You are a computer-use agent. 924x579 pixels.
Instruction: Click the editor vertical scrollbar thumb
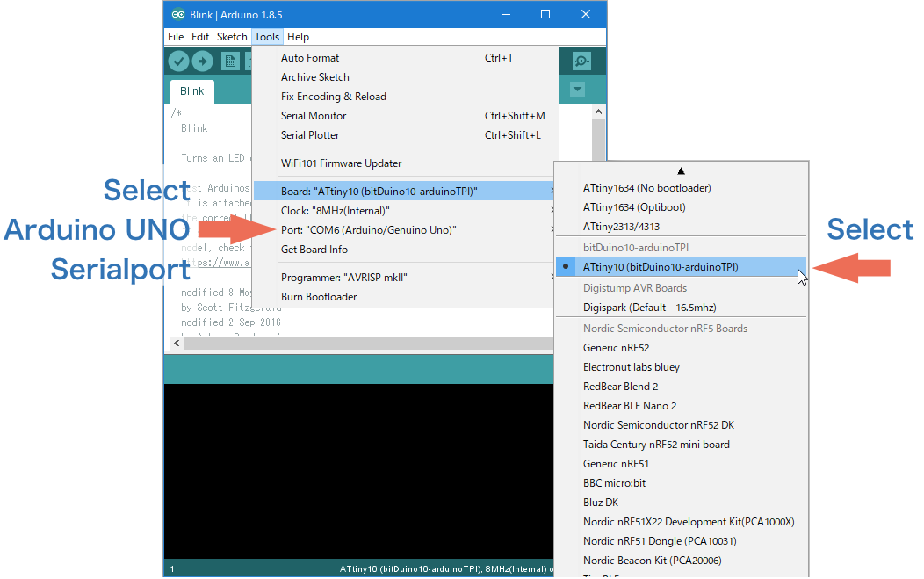coord(599,140)
